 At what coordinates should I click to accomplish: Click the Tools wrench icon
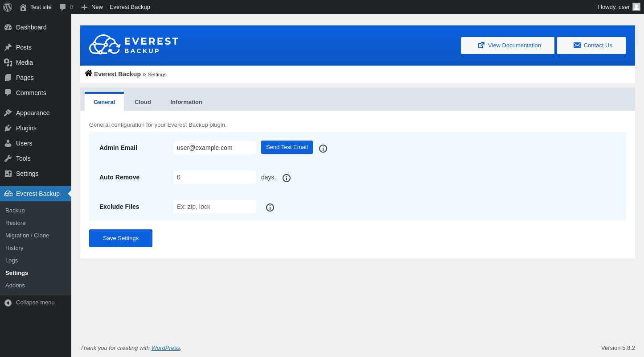(x=8, y=158)
